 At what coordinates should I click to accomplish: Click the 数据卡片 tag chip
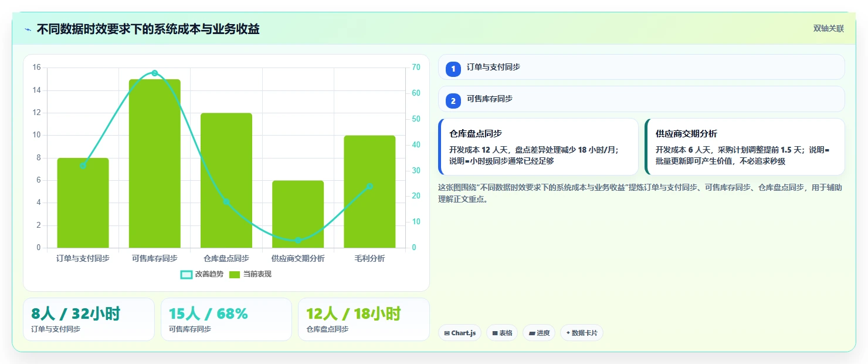click(x=582, y=333)
